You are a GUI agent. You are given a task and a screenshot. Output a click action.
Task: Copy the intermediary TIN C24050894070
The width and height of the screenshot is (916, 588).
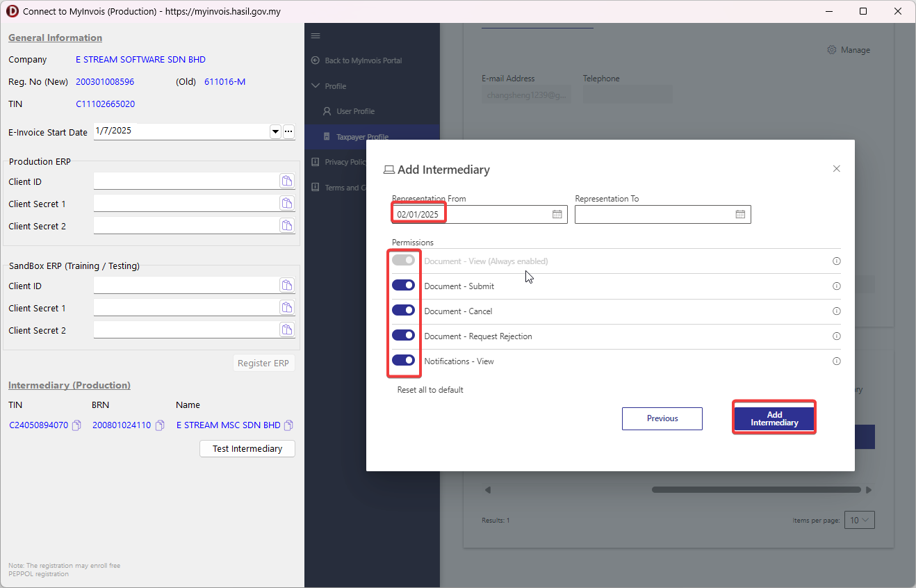pos(77,425)
